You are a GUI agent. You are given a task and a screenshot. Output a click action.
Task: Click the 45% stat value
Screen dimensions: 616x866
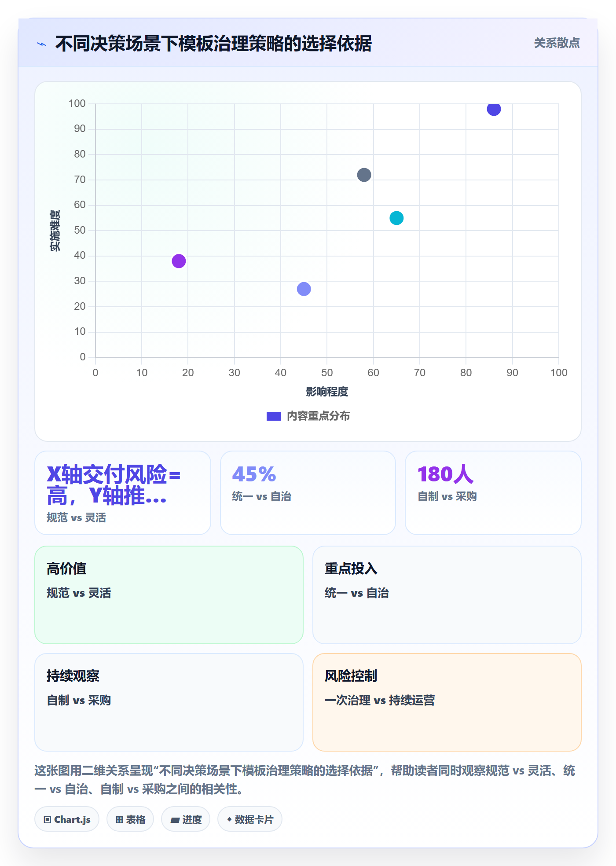coord(254,474)
